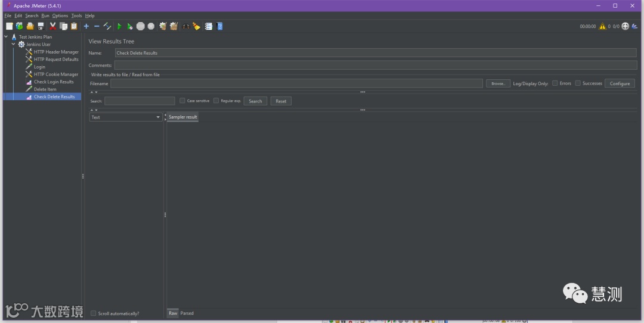Click the Configure button

click(x=620, y=83)
